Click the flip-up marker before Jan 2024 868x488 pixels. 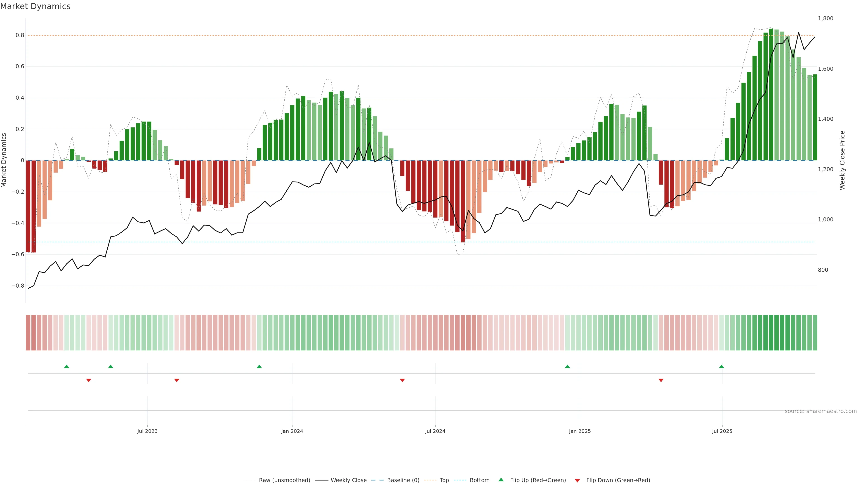pos(259,366)
